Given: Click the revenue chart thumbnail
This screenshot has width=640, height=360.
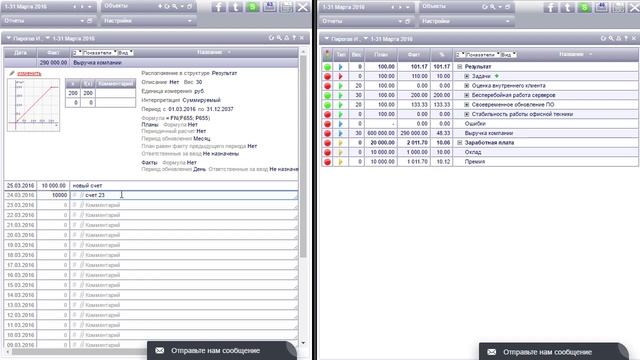Looking at the screenshot, I should (33, 105).
